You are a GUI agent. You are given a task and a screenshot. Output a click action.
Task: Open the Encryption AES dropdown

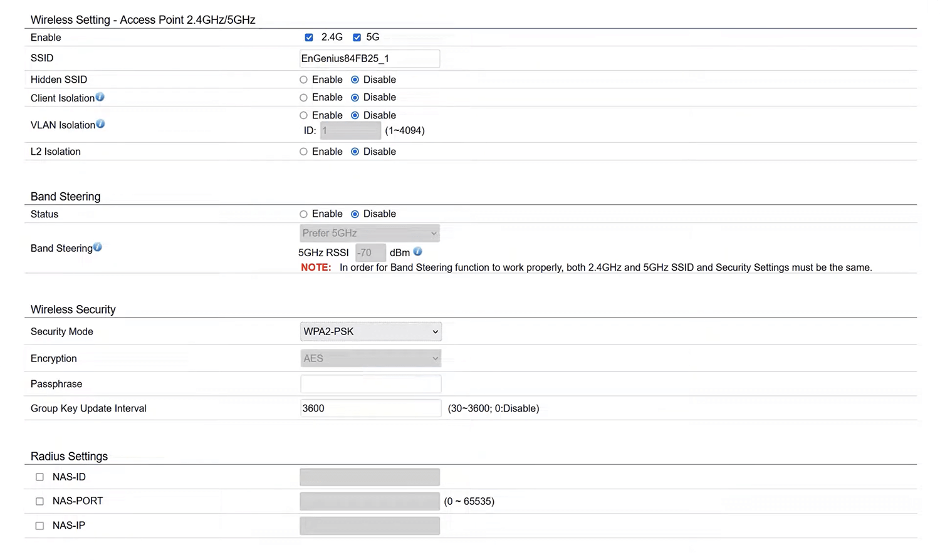click(370, 358)
